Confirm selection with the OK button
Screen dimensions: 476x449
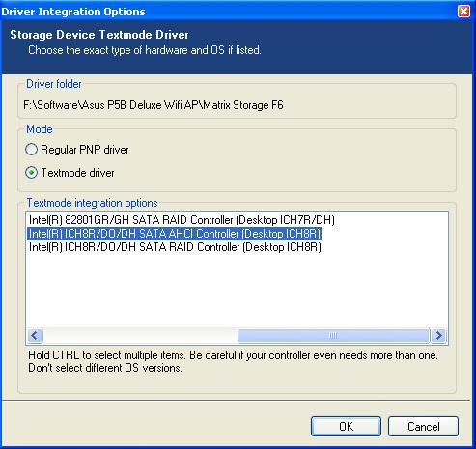[346, 427]
